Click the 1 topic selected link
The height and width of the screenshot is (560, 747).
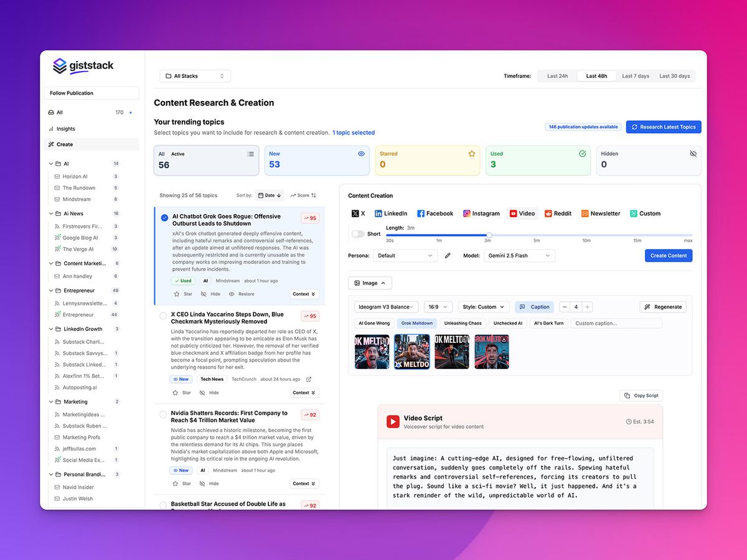(x=354, y=133)
